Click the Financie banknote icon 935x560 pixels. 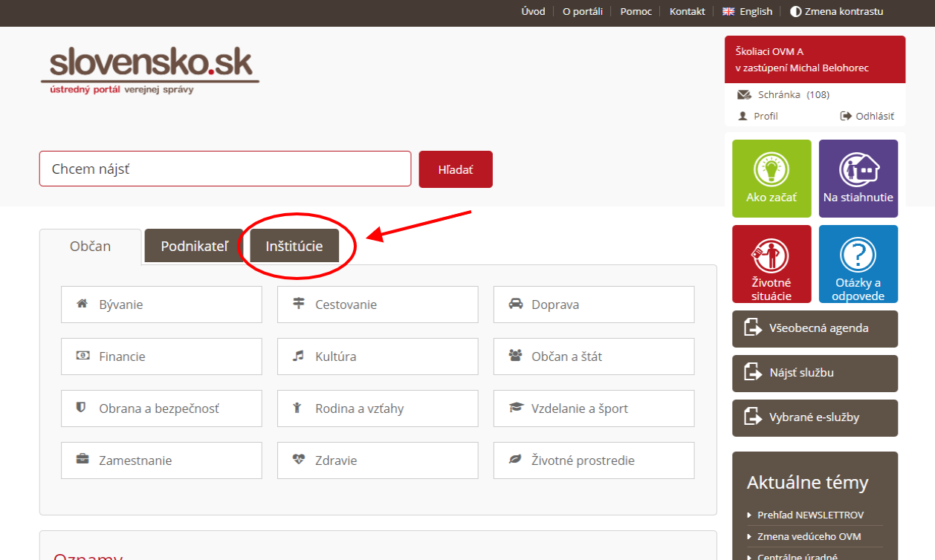(x=82, y=356)
